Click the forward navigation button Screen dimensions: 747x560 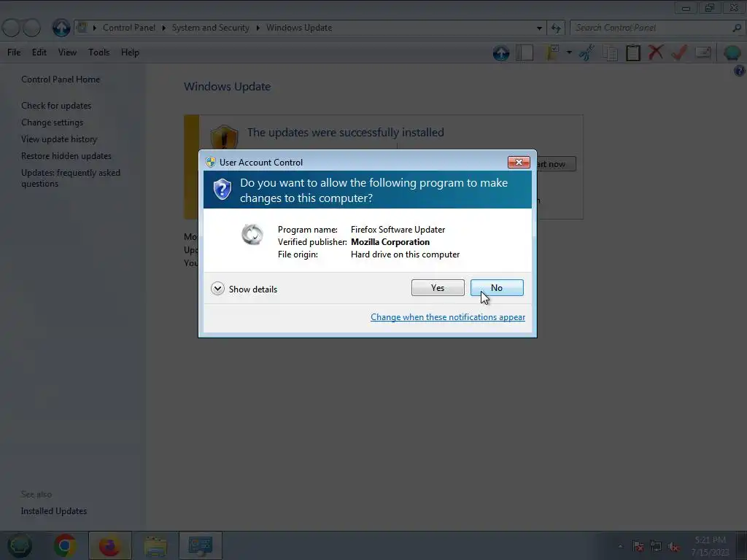(x=31, y=28)
